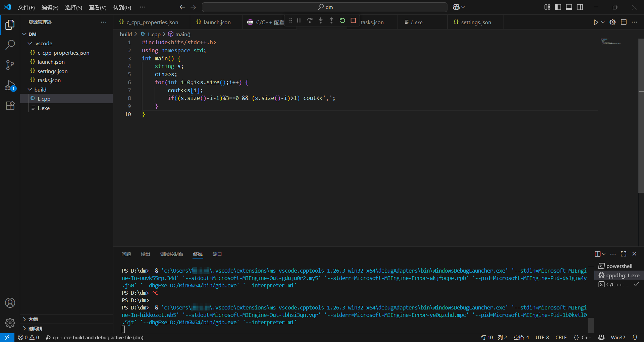Open the Extensions view
Image resolution: width=644 pixels, height=342 pixels.
10,106
